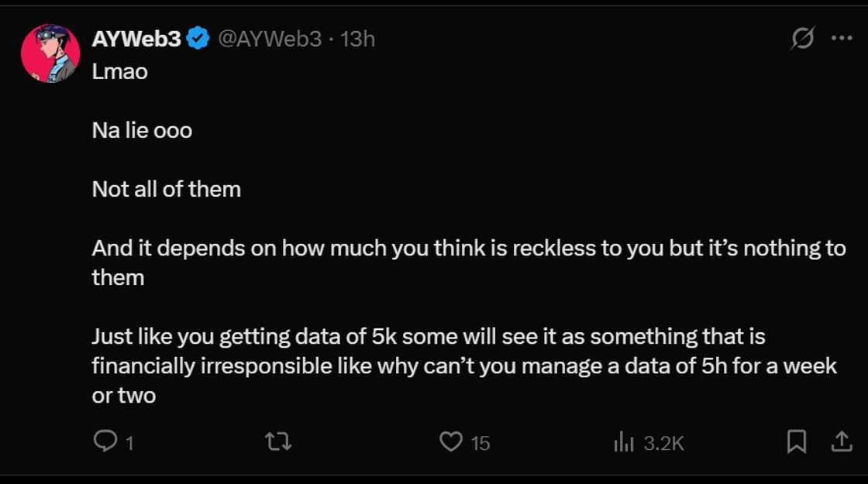
Task: Click the "Not all of them" line
Action: [166, 189]
